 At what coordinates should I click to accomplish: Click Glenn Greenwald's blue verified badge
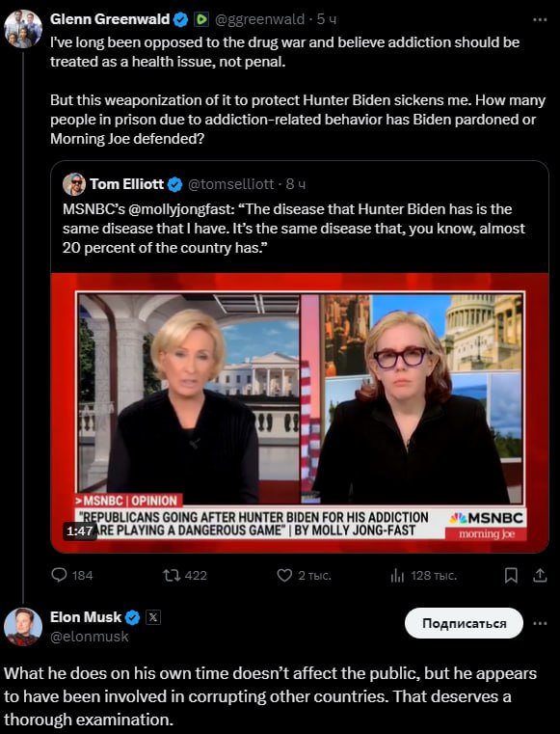pyautogui.click(x=180, y=19)
